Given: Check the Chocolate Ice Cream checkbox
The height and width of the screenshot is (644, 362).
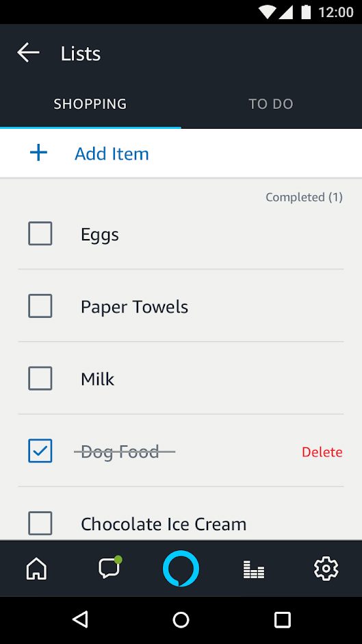Looking at the screenshot, I should (x=40, y=523).
